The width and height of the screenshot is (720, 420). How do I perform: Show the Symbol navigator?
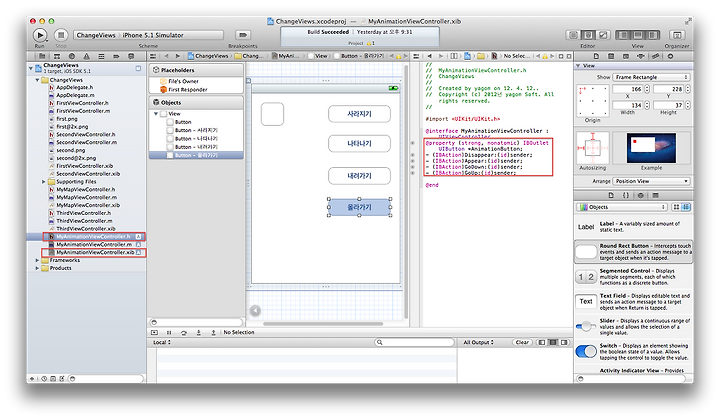click(x=57, y=56)
